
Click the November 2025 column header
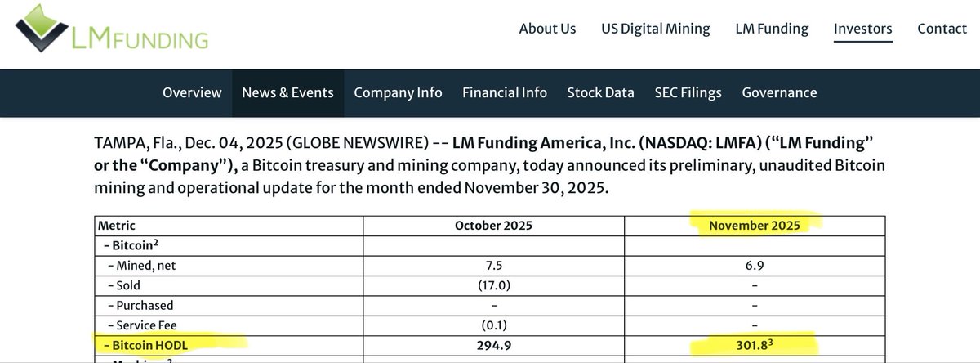point(754,225)
